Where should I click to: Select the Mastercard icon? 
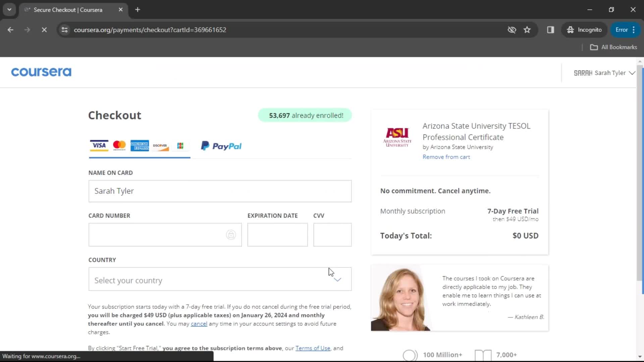click(119, 145)
